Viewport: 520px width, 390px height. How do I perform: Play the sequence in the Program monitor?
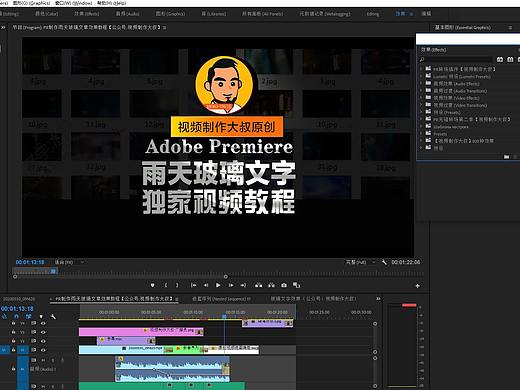click(218, 285)
